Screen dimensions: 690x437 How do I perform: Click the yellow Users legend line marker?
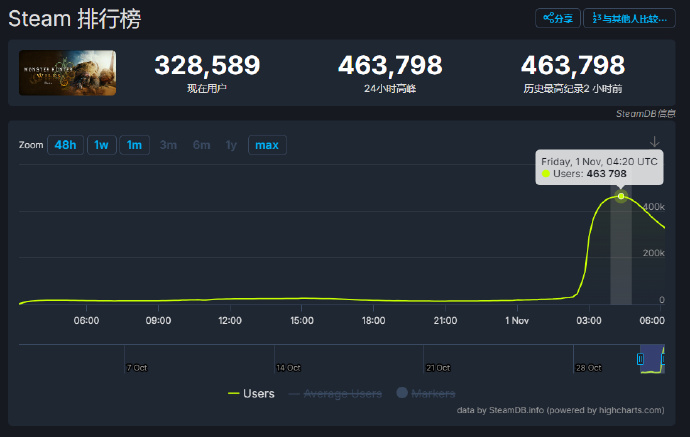click(x=233, y=394)
